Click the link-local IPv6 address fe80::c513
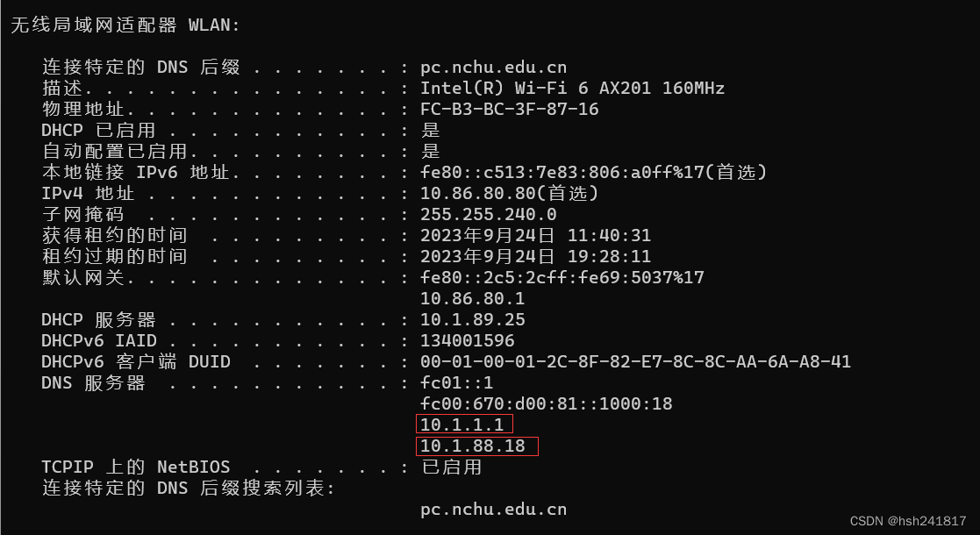This screenshot has width=980, height=535. point(567,172)
